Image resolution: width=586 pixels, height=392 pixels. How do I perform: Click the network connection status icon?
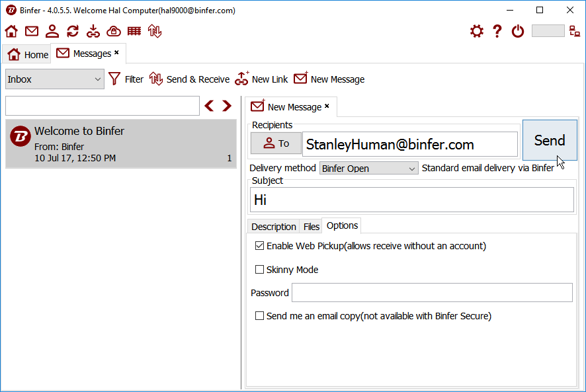point(575,31)
